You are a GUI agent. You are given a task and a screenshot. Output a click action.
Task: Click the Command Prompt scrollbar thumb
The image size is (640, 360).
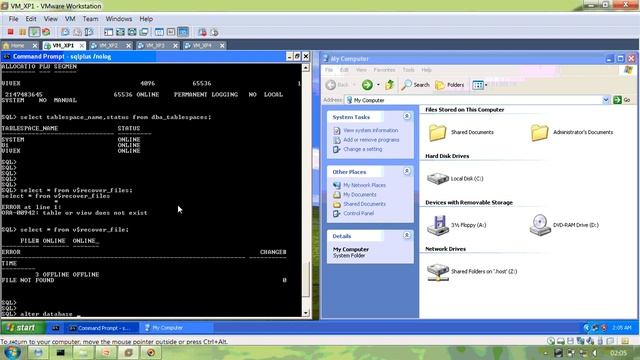306,279
